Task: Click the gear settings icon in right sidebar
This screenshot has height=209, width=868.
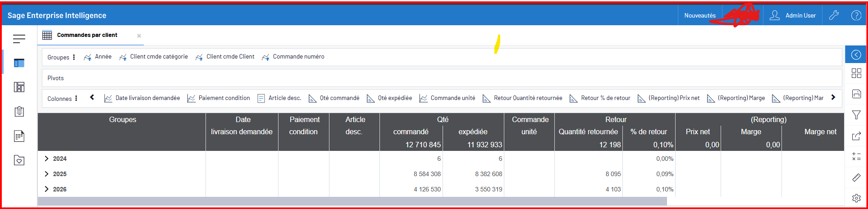Action: click(856, 198)
